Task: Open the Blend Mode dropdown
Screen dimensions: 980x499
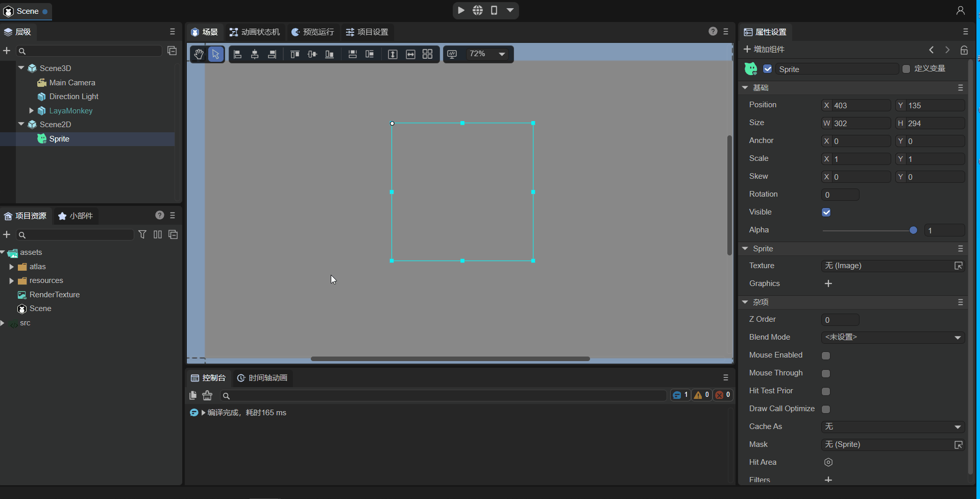Action: [893, 338]
